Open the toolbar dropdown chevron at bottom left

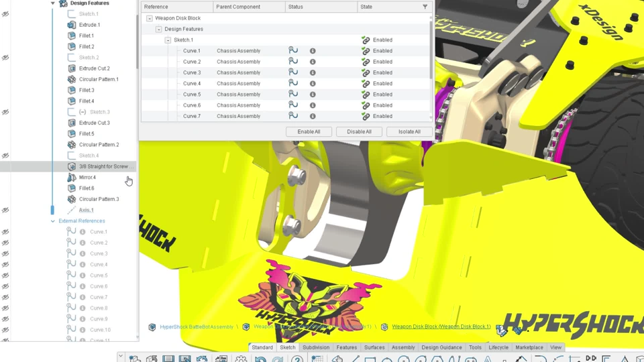(x=120, y=356)
